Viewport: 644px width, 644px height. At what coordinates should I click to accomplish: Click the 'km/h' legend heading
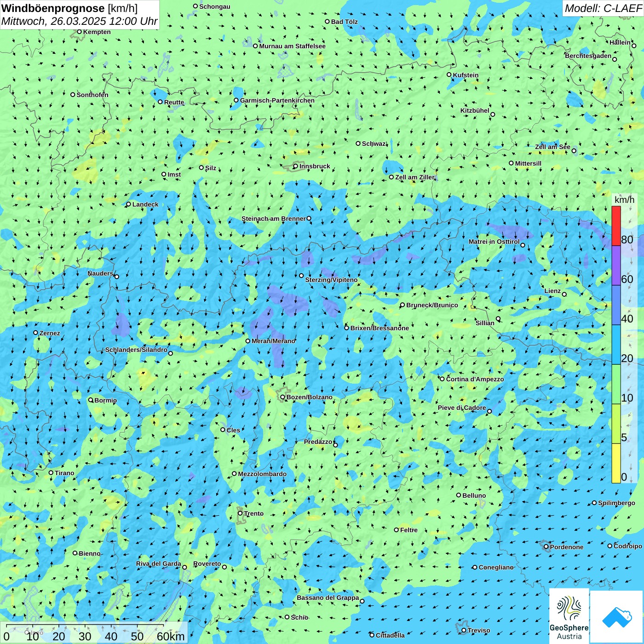tap(624, 200)
